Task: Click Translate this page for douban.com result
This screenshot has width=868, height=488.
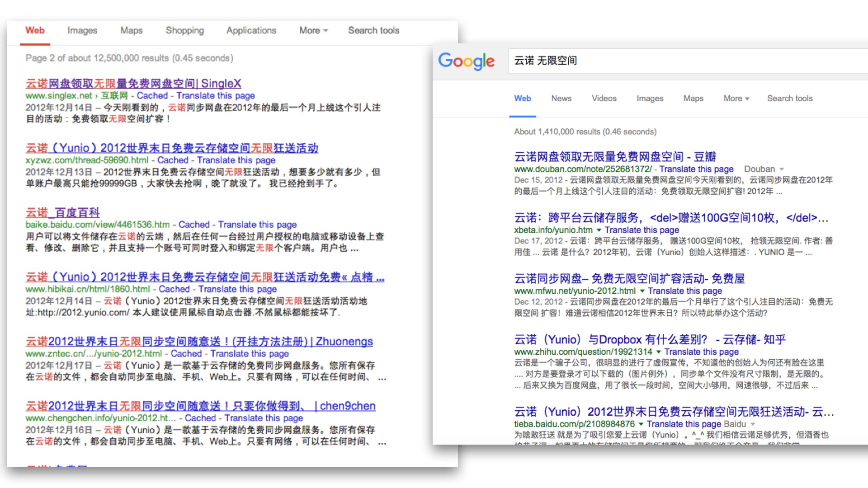Action: [696, 169]
